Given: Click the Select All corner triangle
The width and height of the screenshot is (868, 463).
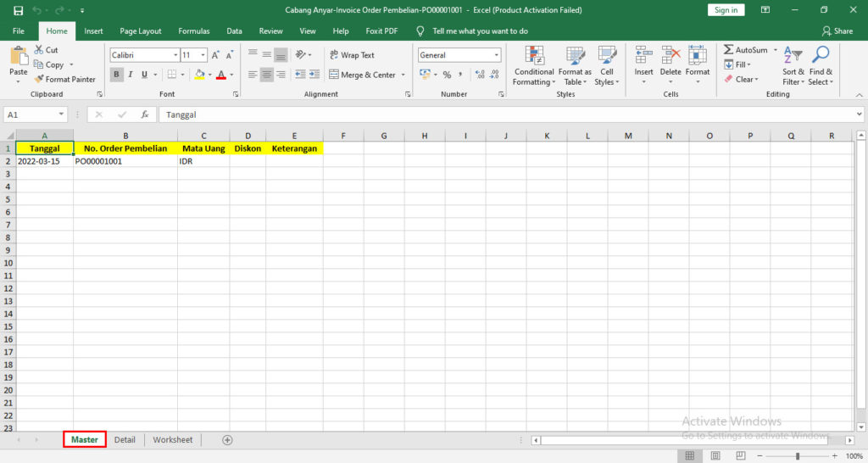Looking at the screenshot, I should (x=9, y=136).
